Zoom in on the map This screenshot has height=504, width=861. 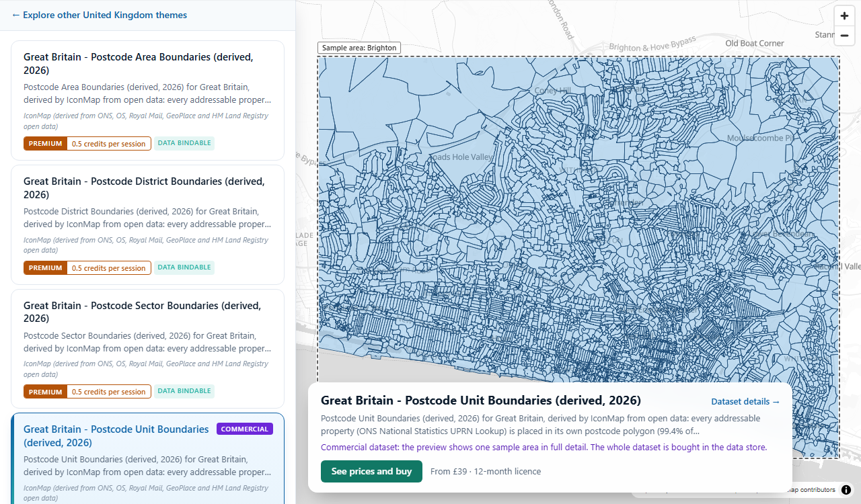pyautogui.click(x=844, y=16)
